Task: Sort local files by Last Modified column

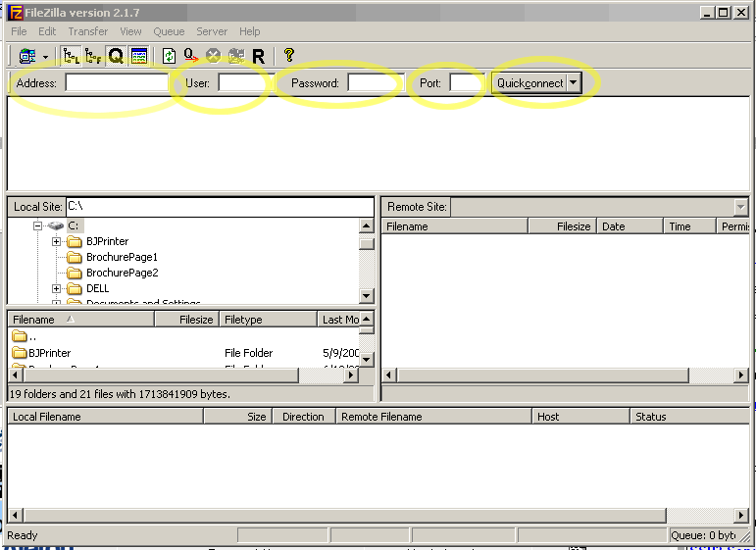Action: [338, 320]
